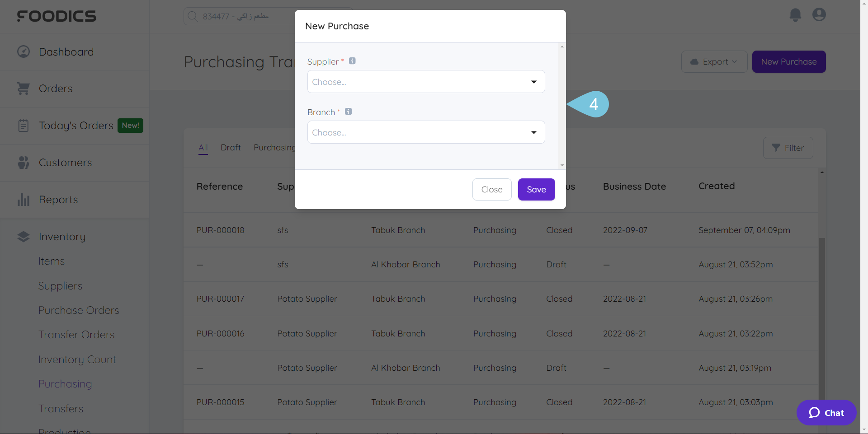The height and width of the screenshot is (434, 868).
Task: Open the Customers sidebar icon
Action: (x=23, y=163)
